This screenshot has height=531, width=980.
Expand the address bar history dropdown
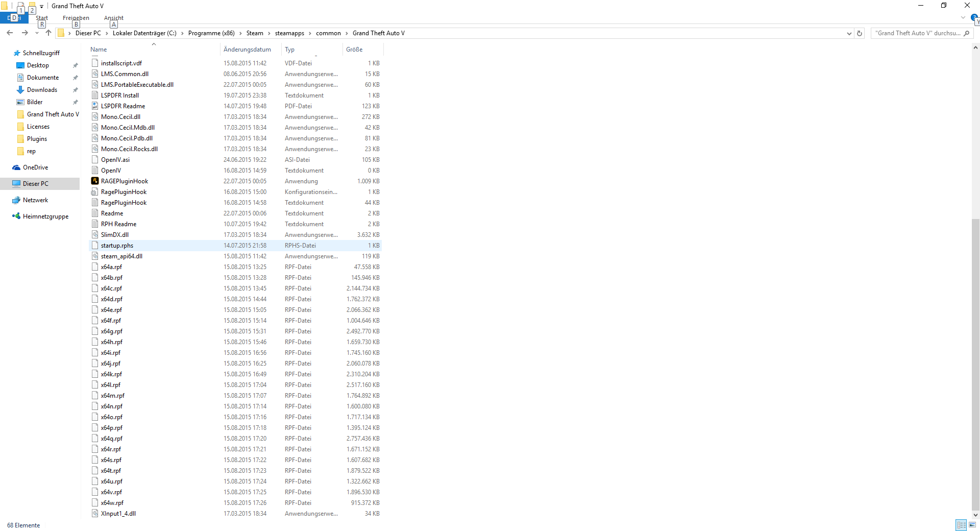849,33
